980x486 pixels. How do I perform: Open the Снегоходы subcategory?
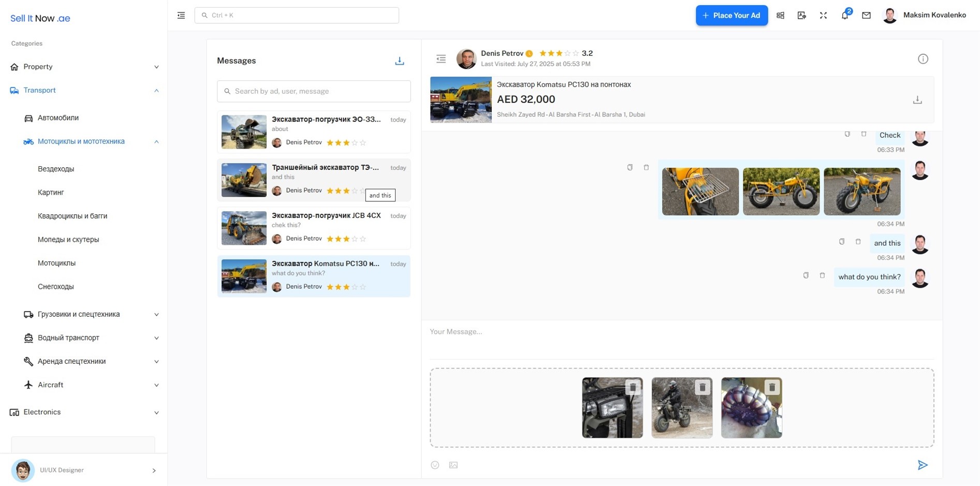56,287
